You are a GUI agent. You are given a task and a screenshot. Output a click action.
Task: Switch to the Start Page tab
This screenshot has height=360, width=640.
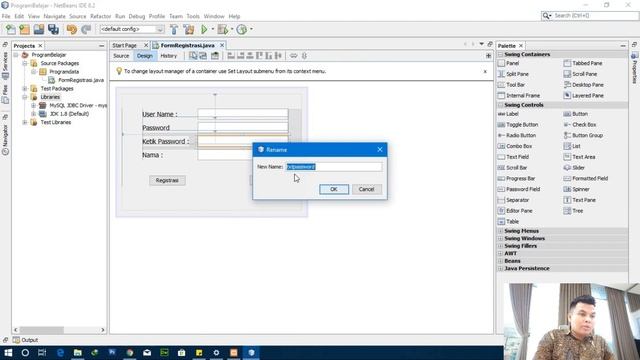point(124,45)
